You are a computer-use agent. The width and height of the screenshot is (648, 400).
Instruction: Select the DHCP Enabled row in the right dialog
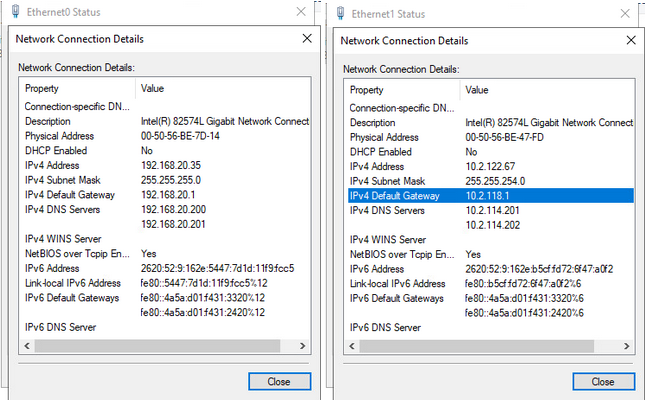pyautogui.click(x=490, y=152)
